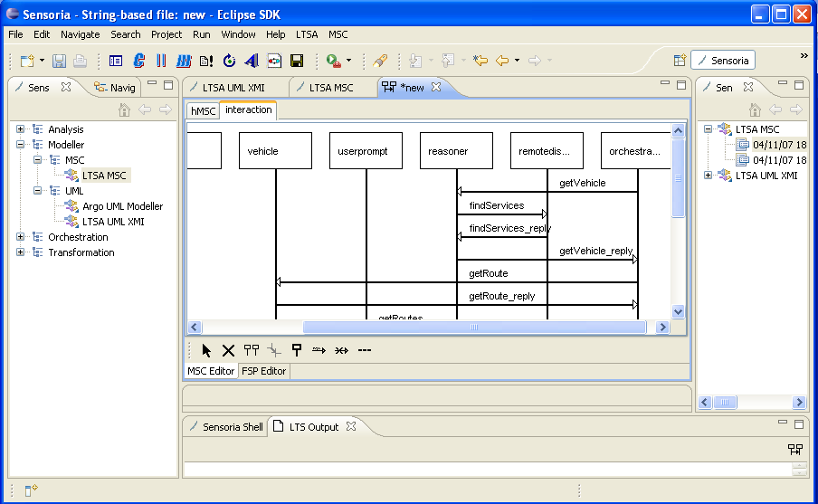Open the Run tools dropdown arrow

(x=348, y=61)
